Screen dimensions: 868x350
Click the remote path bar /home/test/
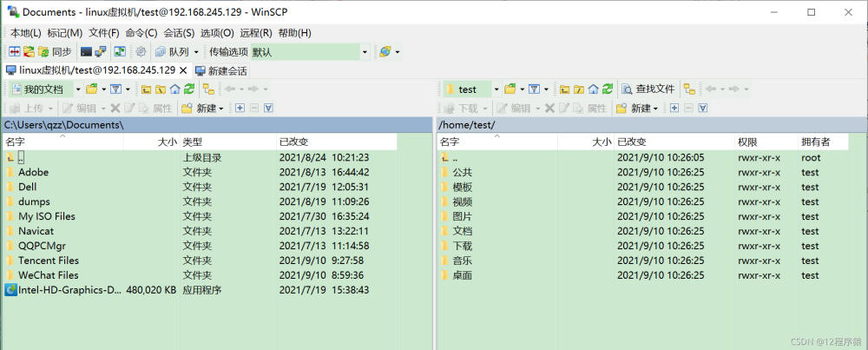(x=652, y=125)
